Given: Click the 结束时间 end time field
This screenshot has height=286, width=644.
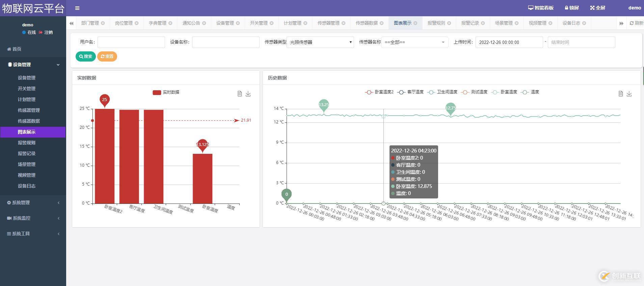Looking at the screenshot, I should (x=582, y=42).
